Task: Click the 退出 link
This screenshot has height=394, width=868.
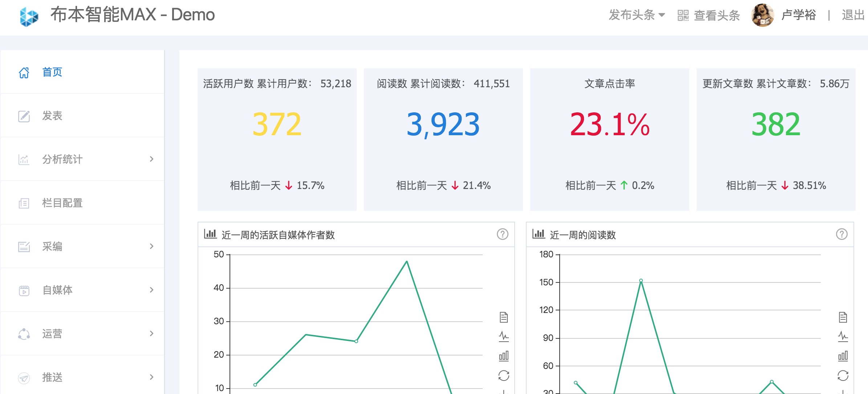Action: click(853, 15)
